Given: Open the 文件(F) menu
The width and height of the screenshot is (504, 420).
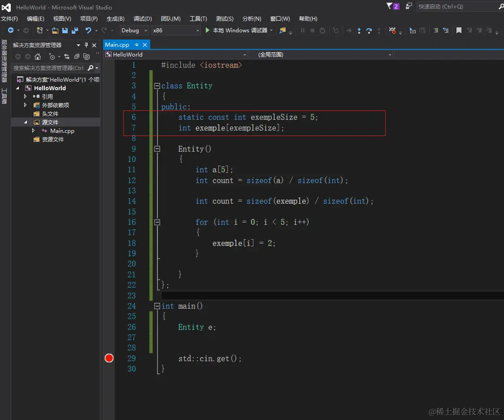Looking at the screenshot, I should [x=9, y=19].
